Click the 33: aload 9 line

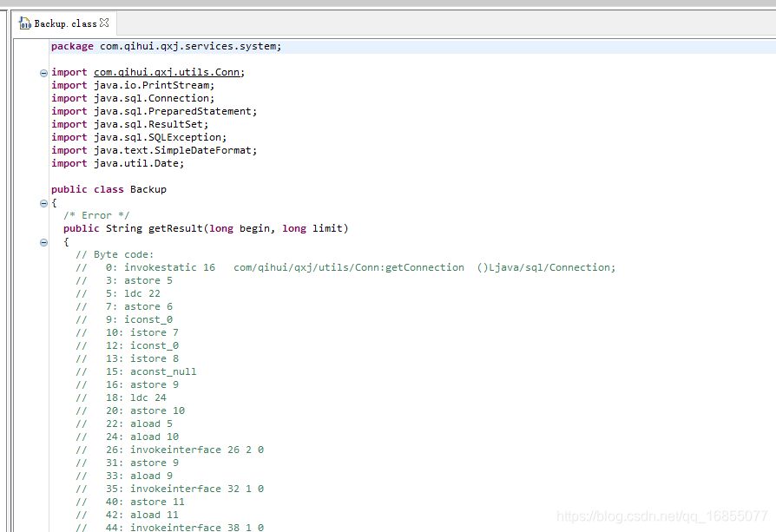click(x=124, y=476)
